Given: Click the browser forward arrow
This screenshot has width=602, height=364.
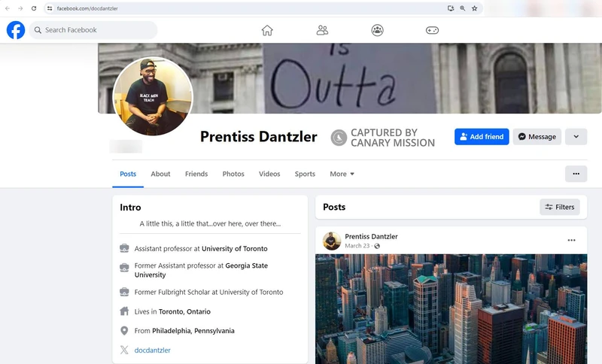Looking at the screenshot, I should pos(20,8).
